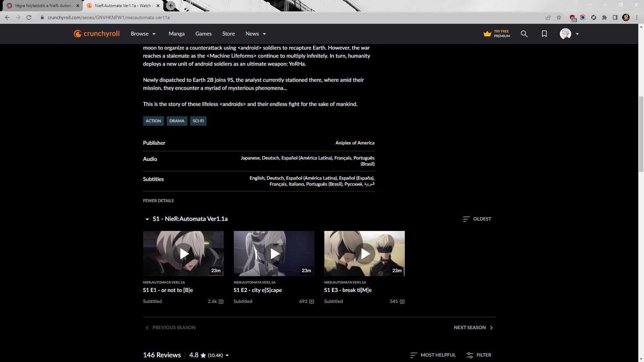Click Fewer Details link
Viewport: 644px width, 362px height.
[x=158, y=201]
